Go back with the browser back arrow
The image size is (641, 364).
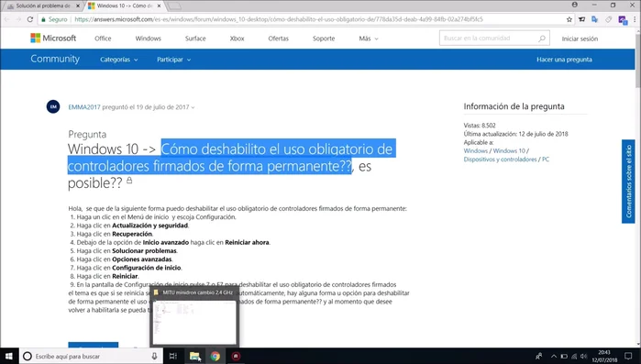click(x=7, y=19)
